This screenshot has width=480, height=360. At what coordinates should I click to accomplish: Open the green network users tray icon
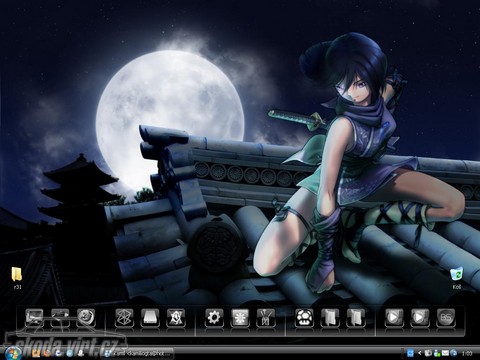click(x=437, y=353)
